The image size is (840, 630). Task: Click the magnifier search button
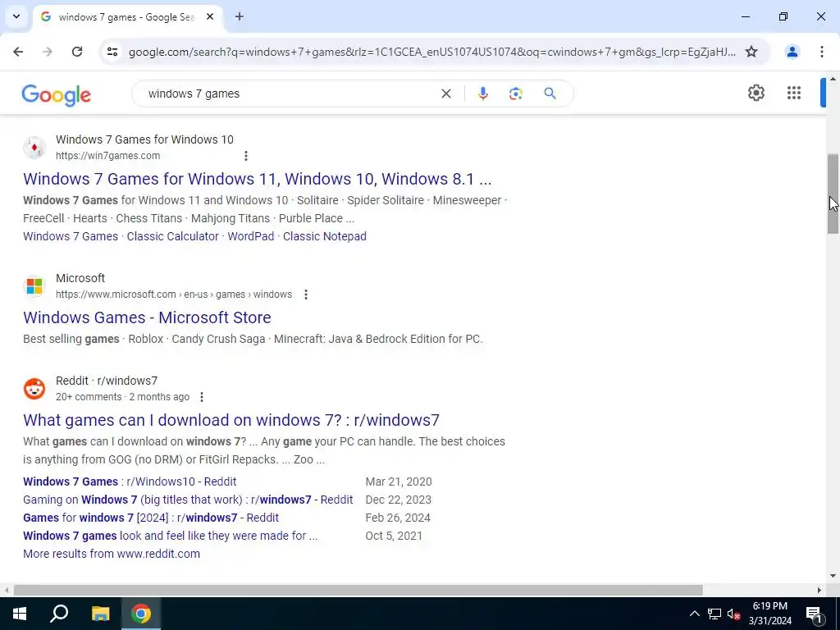550,94
